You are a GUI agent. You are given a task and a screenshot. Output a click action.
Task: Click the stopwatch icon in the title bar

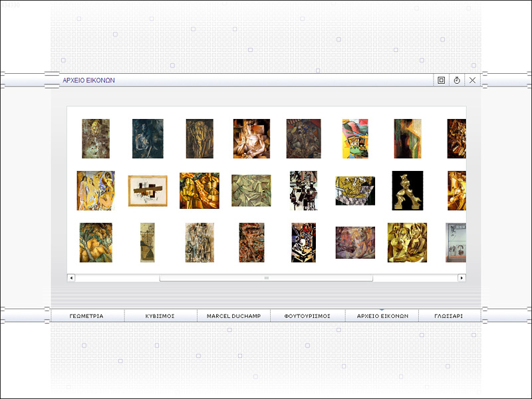click(457, 80)
